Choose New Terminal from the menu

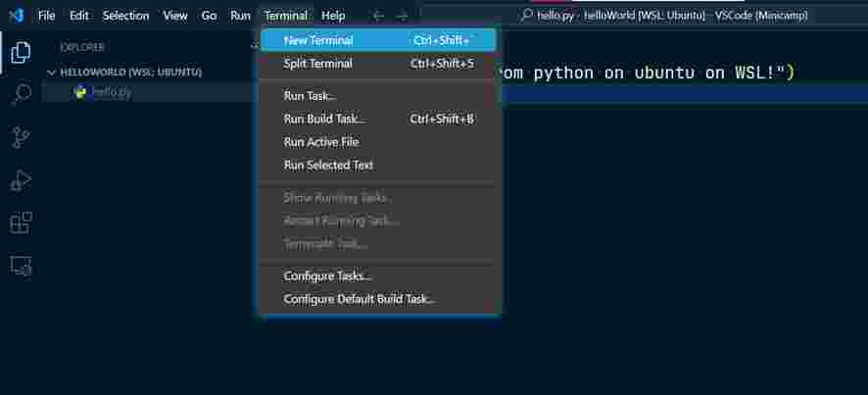coord(318,40)
